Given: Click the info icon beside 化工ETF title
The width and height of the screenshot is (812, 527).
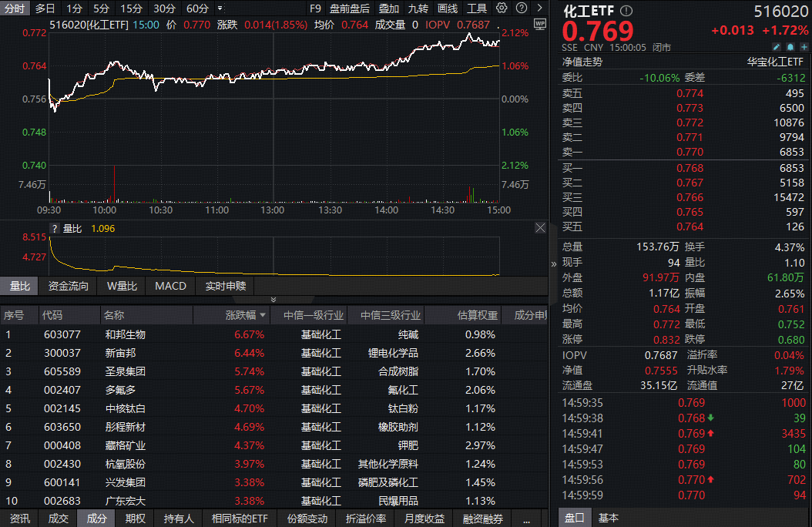Looking at the screenshot, I should pyautogui.click(x=626, y=11).
